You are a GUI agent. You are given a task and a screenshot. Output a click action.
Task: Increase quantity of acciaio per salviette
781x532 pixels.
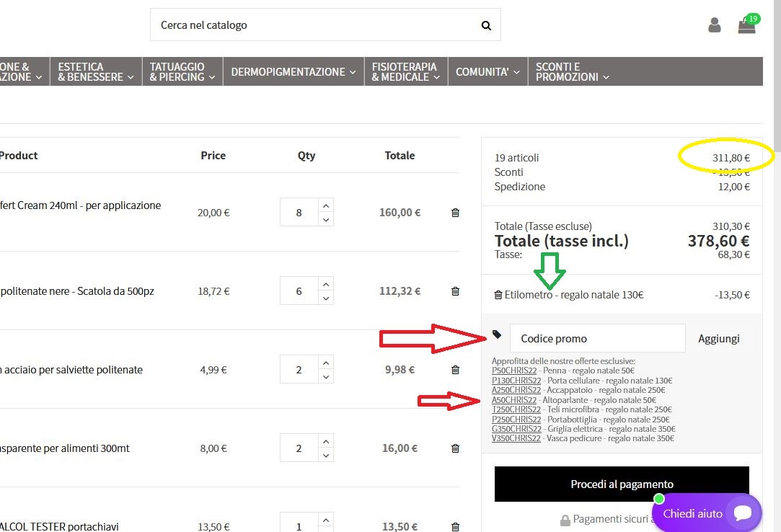click(326, 363)
